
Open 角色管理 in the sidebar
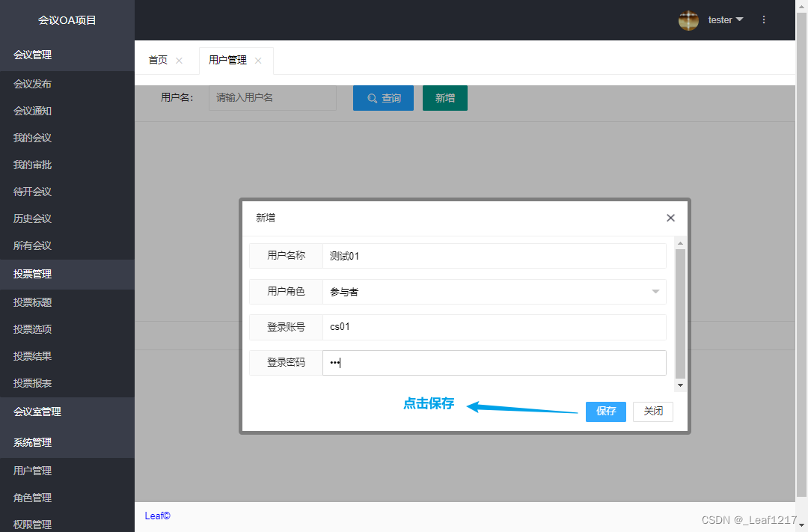click(x=67, y=498)
